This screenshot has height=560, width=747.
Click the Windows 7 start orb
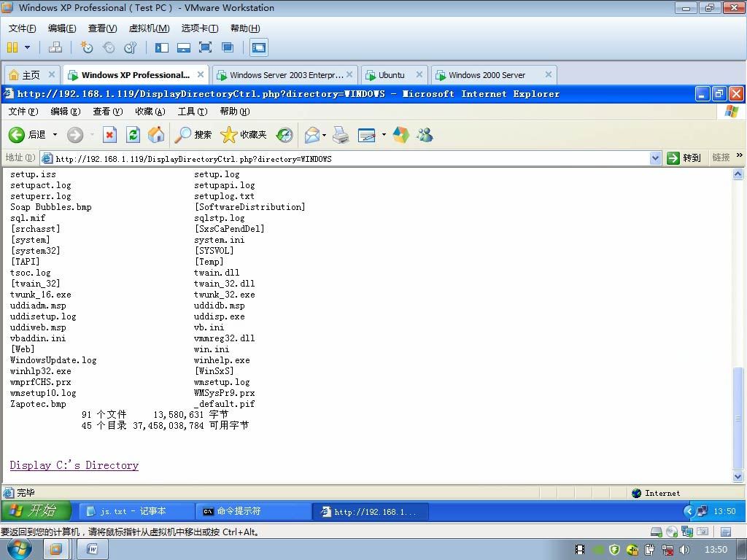coord(19,550)
